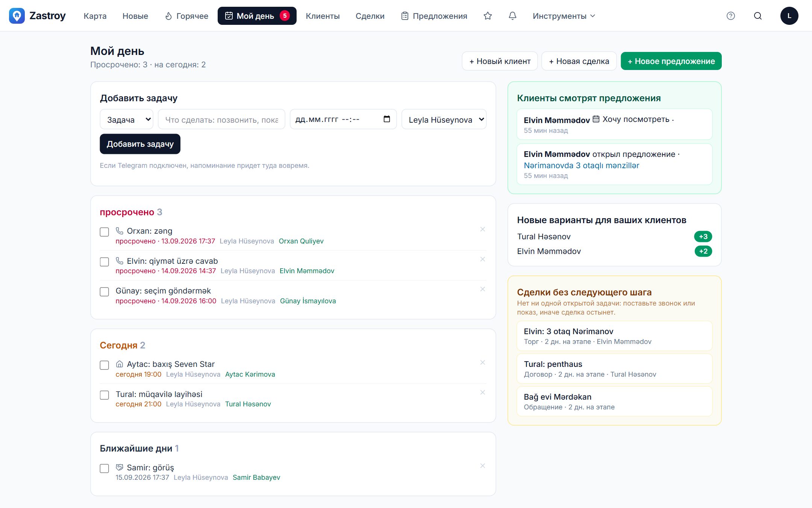The image size is (812, 508).
Task: Mark 'Elvin: qiymət üzrə cavab' as done
Action: click(105, 262)
